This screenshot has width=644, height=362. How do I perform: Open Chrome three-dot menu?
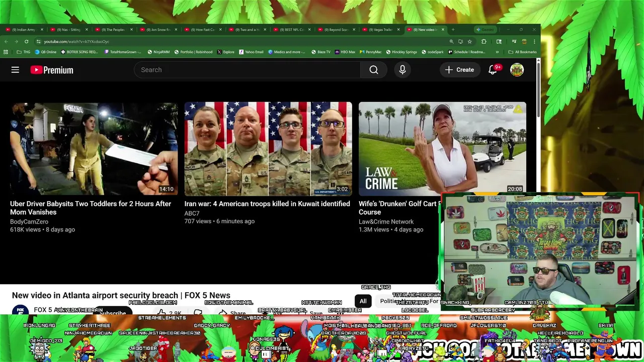[x=534, y=42]
